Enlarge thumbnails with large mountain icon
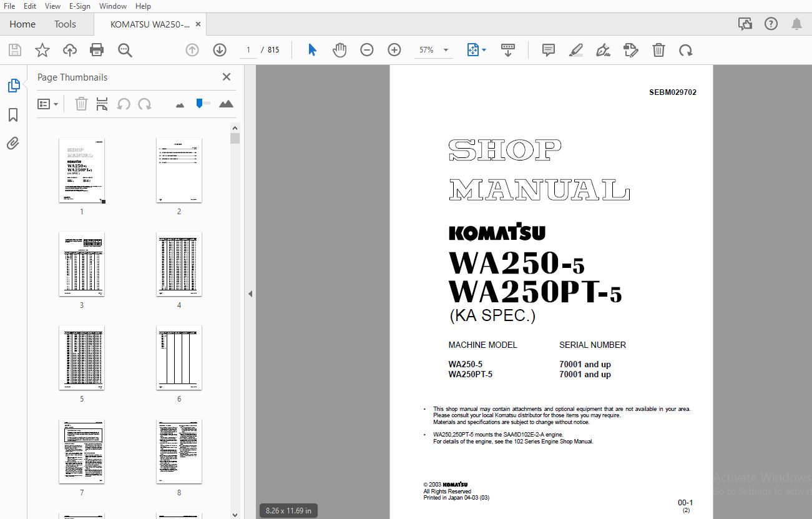This screenshot has width=812, height=519. [227, 104]
